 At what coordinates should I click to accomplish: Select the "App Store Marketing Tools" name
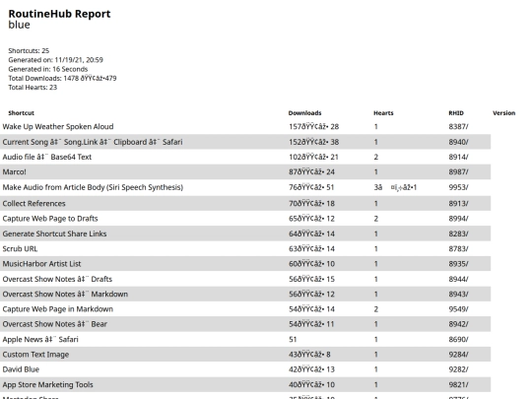click(48, 385)
